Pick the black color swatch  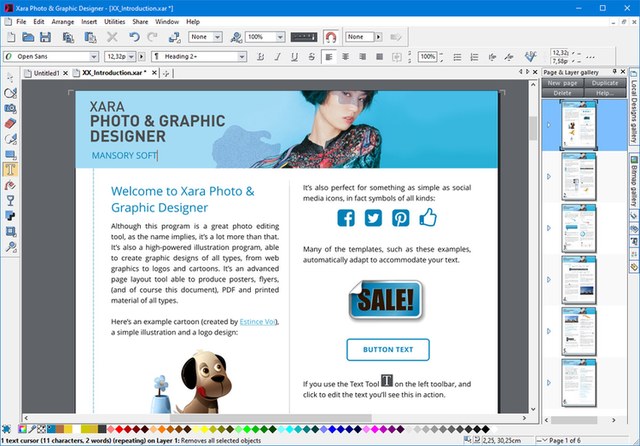click(486, 429)
